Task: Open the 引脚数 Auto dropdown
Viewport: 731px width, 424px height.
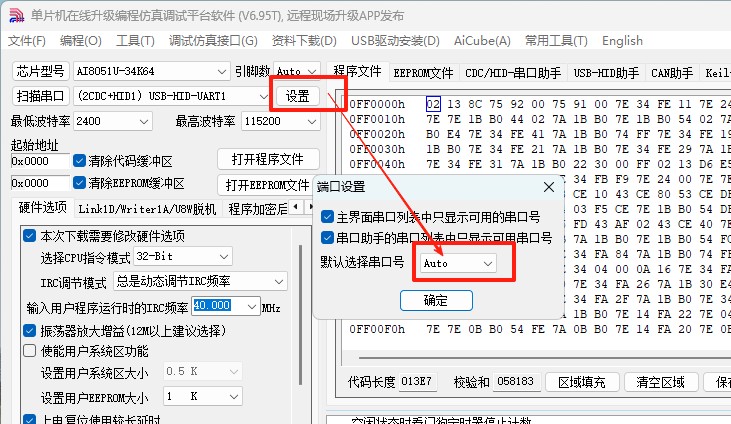Action: coord(313,72)
